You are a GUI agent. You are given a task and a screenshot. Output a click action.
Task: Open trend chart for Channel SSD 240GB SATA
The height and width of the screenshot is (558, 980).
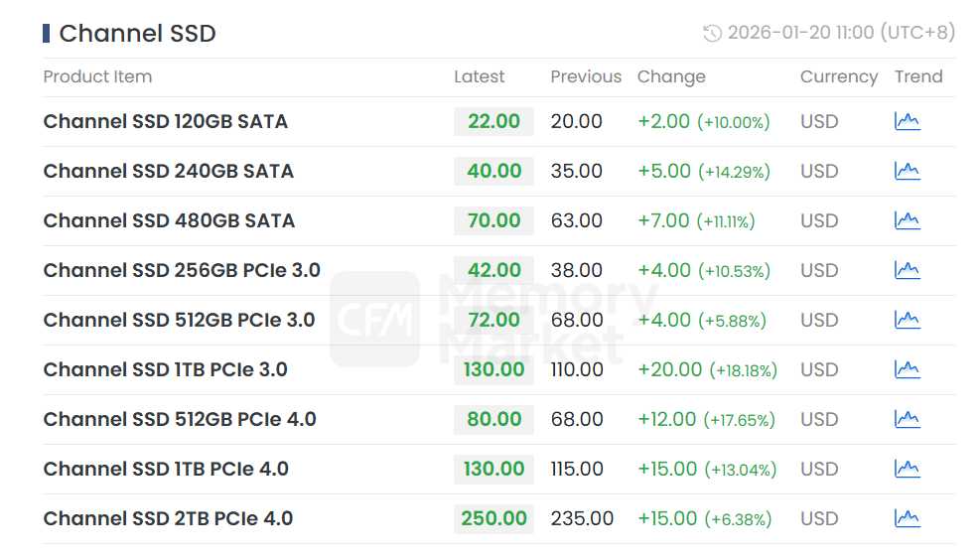(x=907, y=171)
